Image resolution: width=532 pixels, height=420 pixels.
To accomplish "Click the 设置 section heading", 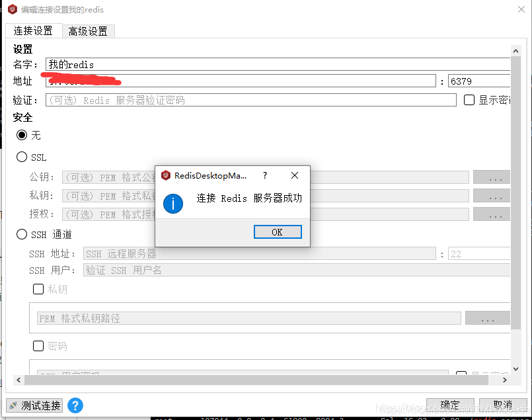I will [22, 49].
